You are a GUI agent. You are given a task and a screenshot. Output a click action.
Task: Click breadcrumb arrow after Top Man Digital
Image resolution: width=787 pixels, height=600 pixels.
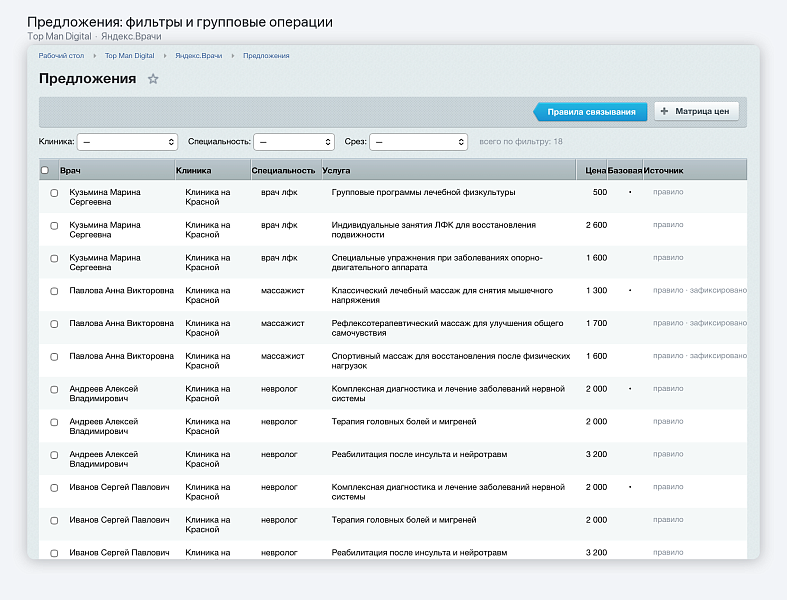point(165,56)
